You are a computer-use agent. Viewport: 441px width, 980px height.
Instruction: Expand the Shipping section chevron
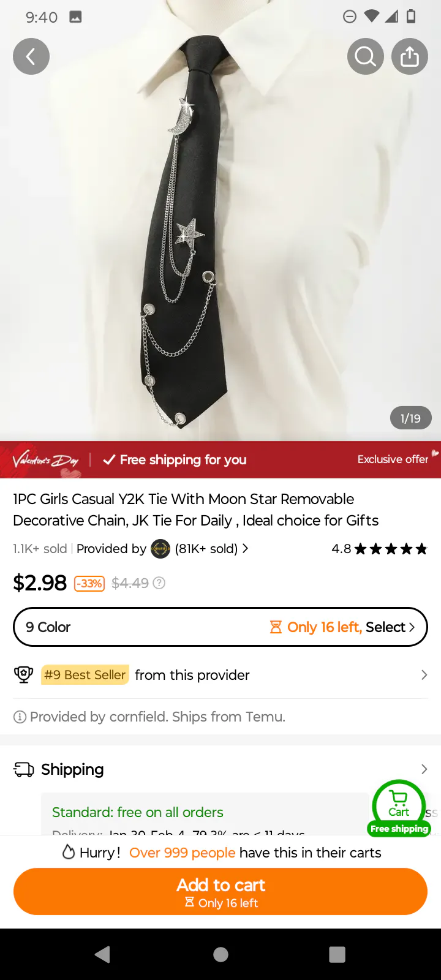[424, 769]
